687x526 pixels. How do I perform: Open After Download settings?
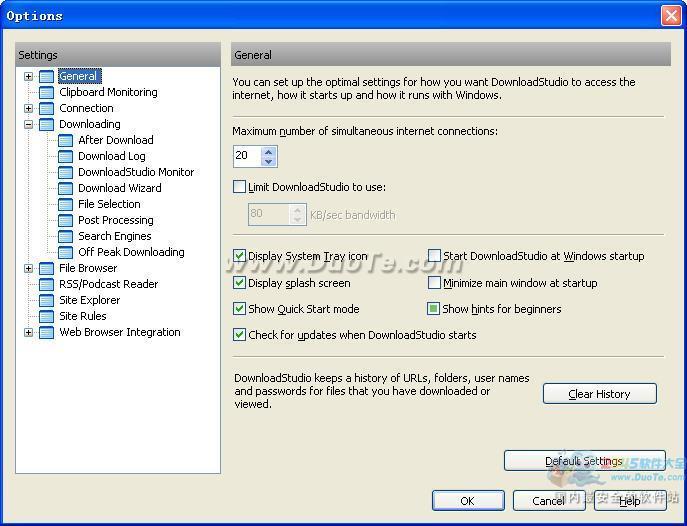coord(116,140)
